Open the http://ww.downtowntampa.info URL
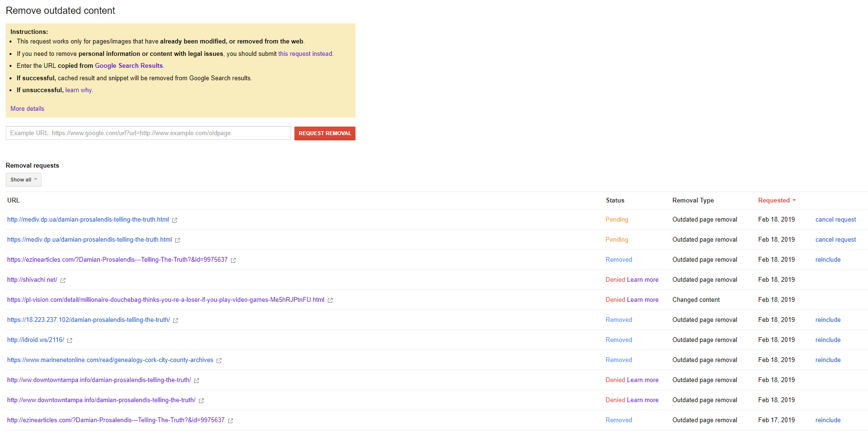This screenshot has height=437, width=868. (x=99, y=380)
